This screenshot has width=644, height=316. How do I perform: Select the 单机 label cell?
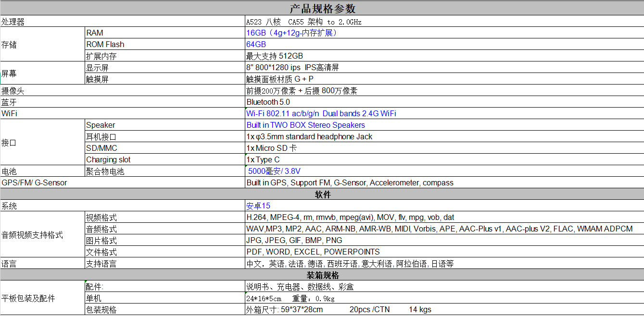point(165,298)
